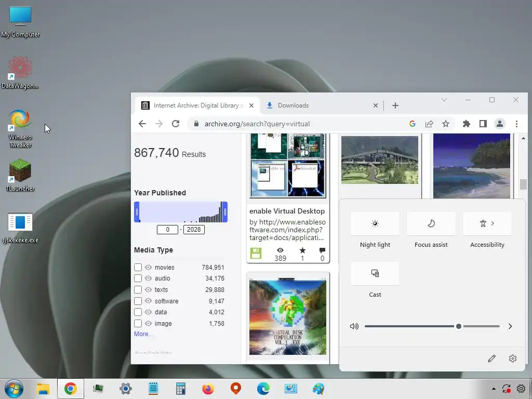Click the forward navigation arrow
Screen dimensions: 532x399
click(x=159, y=124)
